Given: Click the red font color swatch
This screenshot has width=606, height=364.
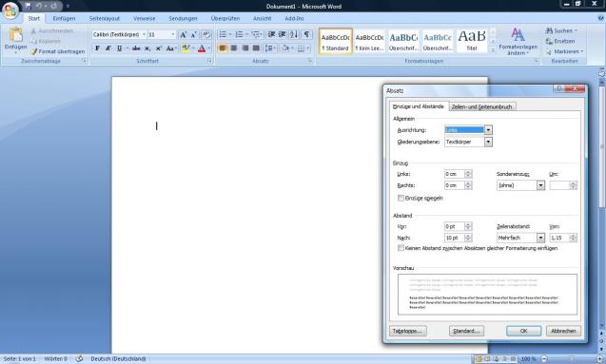Looking at the screenshot, I should (x=202, y=48).
